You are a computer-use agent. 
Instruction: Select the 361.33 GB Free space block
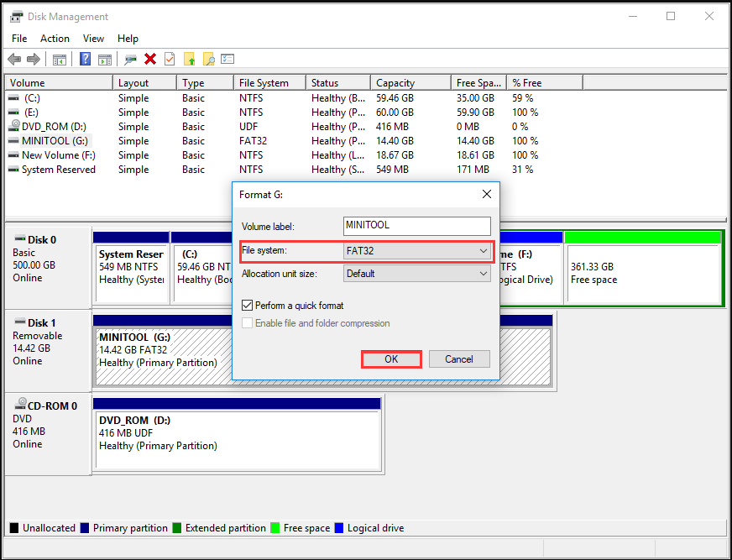tap(642, 268)
